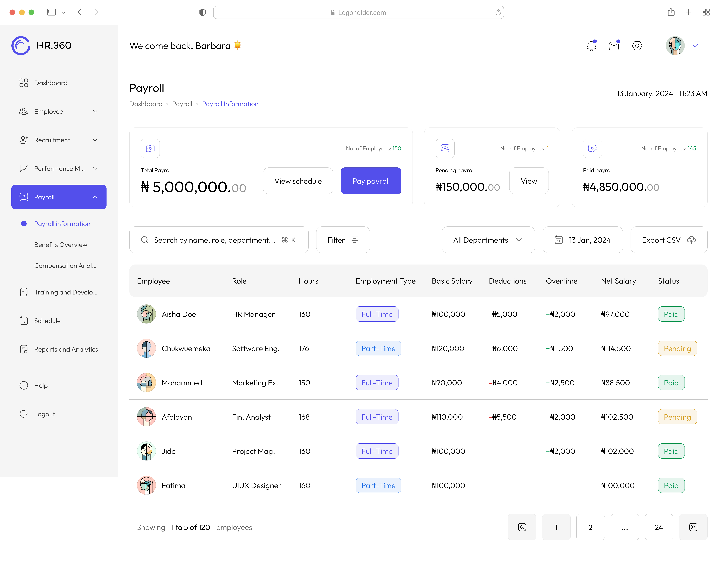
Task: Select page 2 in pagination
Action: [590, 527]
